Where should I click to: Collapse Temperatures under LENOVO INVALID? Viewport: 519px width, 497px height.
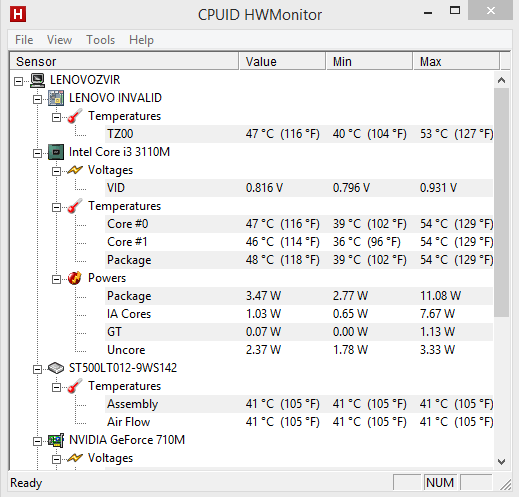click(56, 117)
